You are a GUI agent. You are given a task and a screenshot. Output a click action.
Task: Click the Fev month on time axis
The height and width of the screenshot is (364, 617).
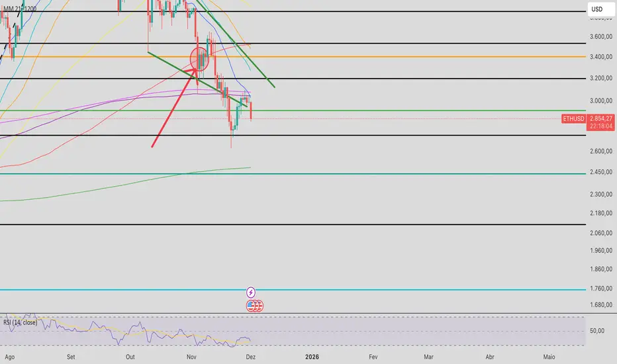coord(373,357)
